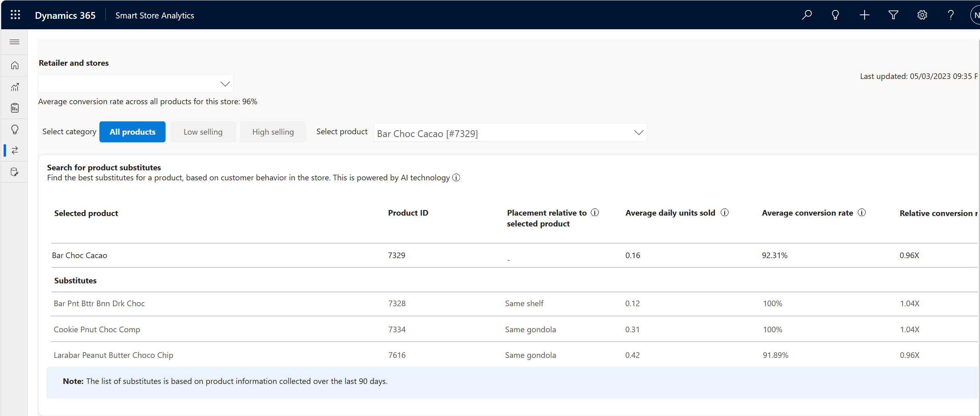Open the clipboard report sidebar icon
The height and width of the screenshot is (416, 980).
click(15, 108)
